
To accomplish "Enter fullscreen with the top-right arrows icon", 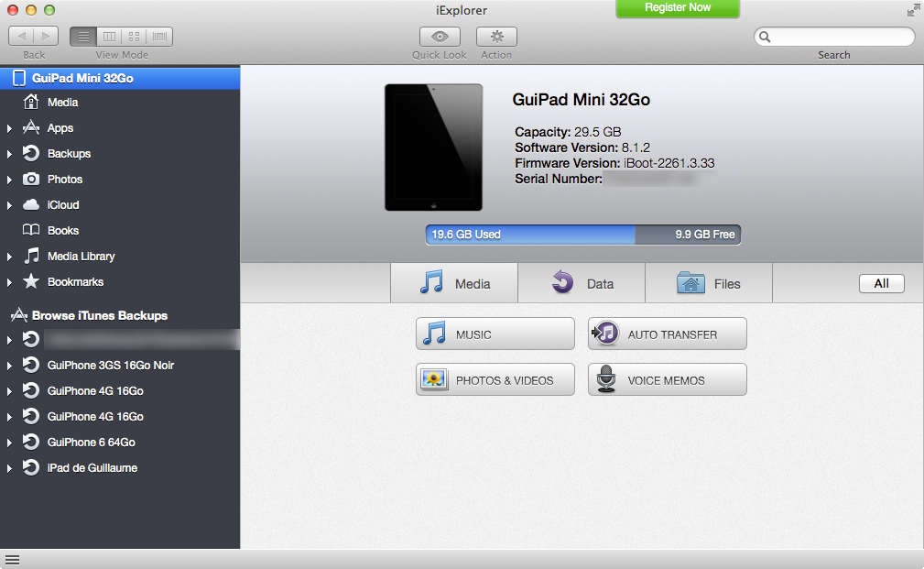I will [913, 10].
